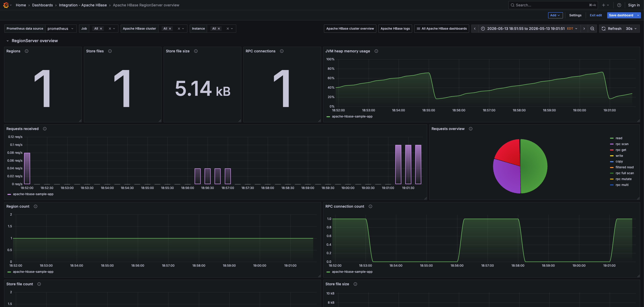Viewport: 644px width, 307px height.
Task: Show info for RPC connections panel
Action: point(282,51)
